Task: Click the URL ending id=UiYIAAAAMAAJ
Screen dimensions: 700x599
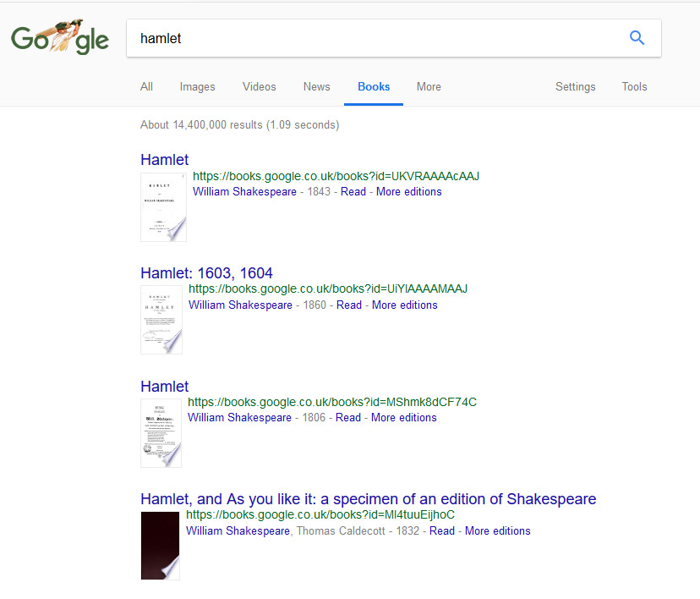Action: click(x=328, y=289)
